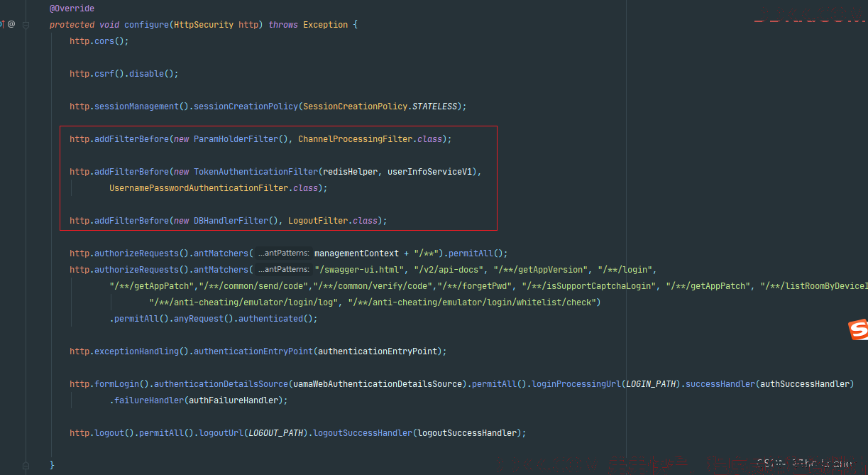The height and width of the screenshot is (475, 868).
Task: Click the "failureHandler" method call
Action: point(149,400)
